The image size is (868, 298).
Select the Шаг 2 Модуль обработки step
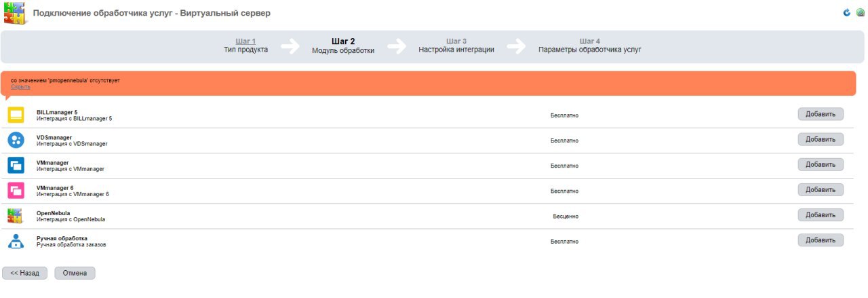(343, 45)
